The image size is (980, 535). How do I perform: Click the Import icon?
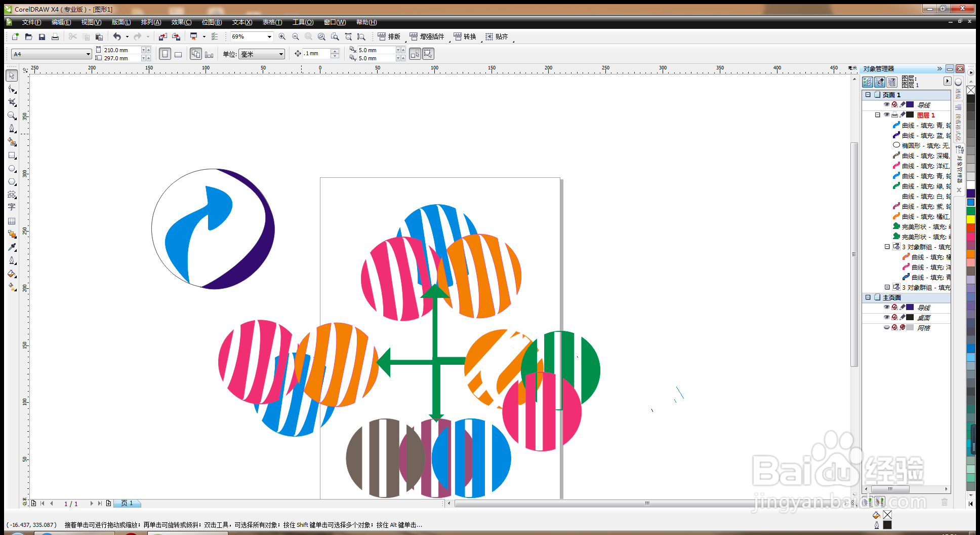(162, 36)
